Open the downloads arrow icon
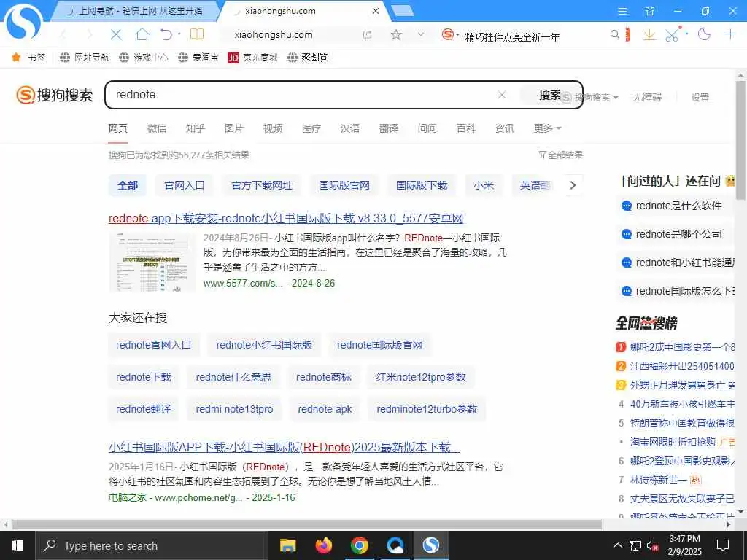The image size is (747, 560). tap(649, 34)
